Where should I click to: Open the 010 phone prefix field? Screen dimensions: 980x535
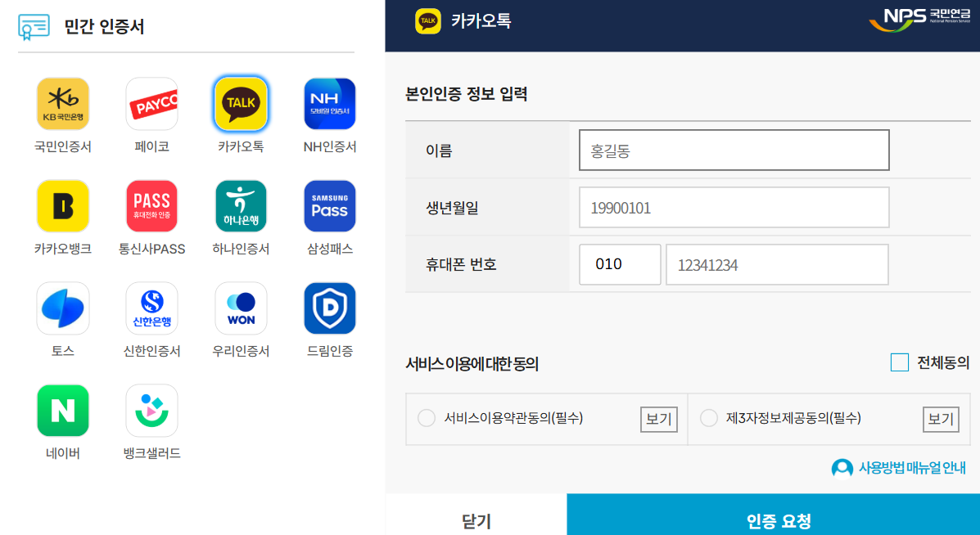coord(620,265)
